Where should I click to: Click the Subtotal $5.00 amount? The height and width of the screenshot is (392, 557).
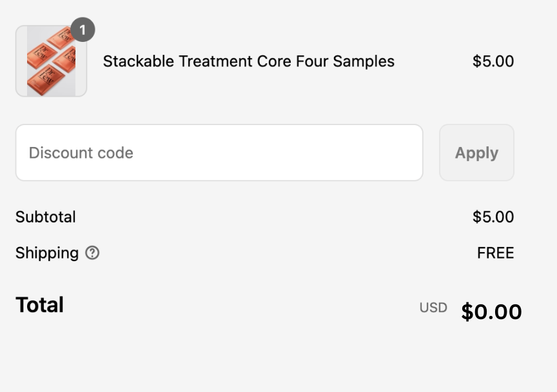click(x=493, y=217)
